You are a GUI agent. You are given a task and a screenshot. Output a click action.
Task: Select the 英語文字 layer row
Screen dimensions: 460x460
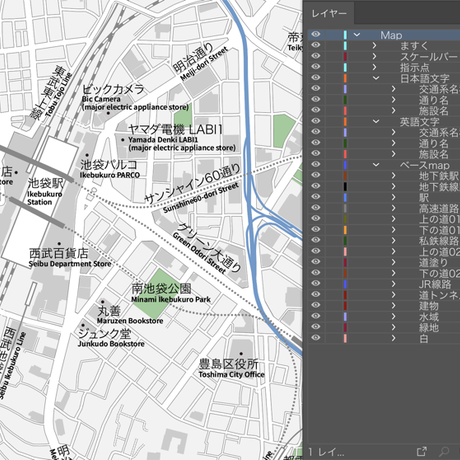(x=384, y=121)
